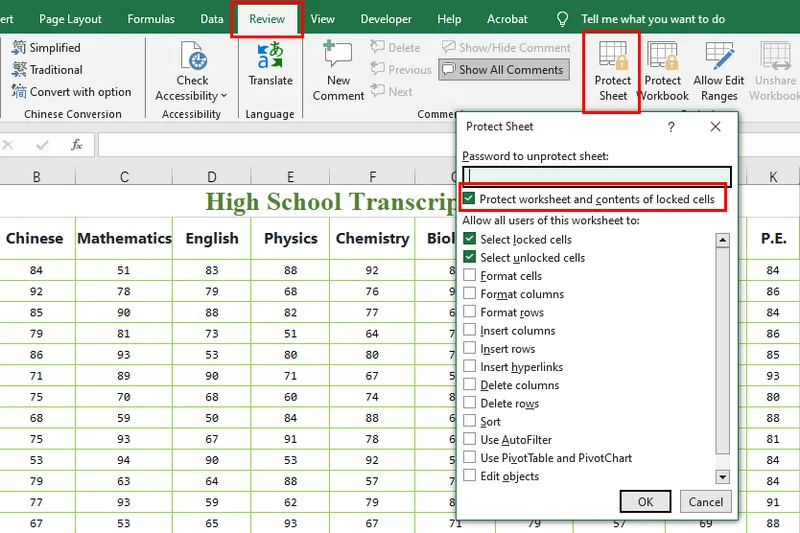Open Convert with option tool
Viewport: 800px width, 533px height.
tap(71, 92)
